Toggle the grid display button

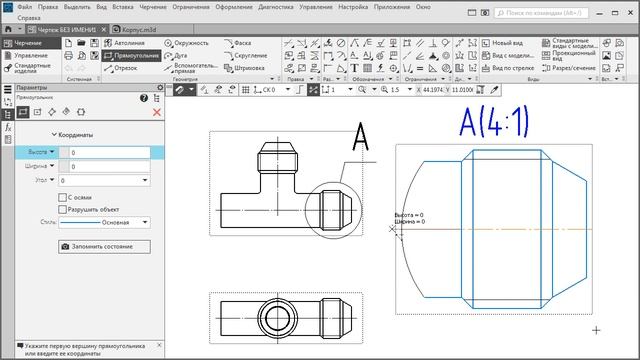pyautogui.click(x=245, y=89)
